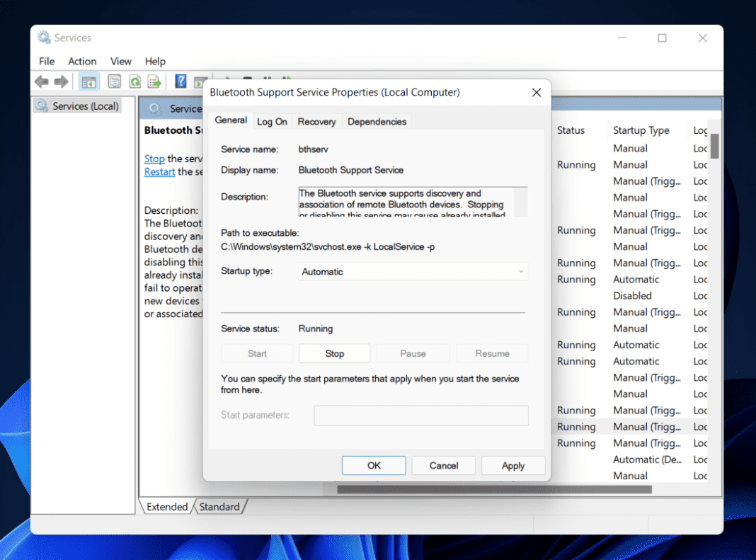Viewport: 756px width, 560px height.
Task: Click the Bluetooth Support Service display name
Action: click(350, 171)
